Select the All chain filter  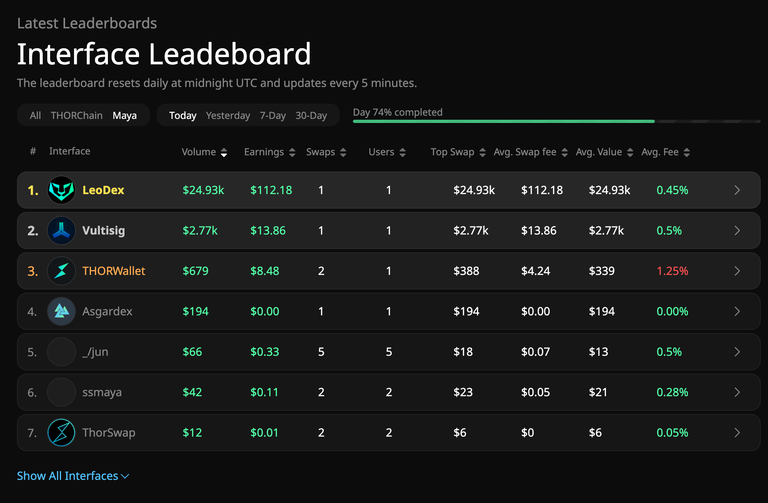tap(35, 116)
